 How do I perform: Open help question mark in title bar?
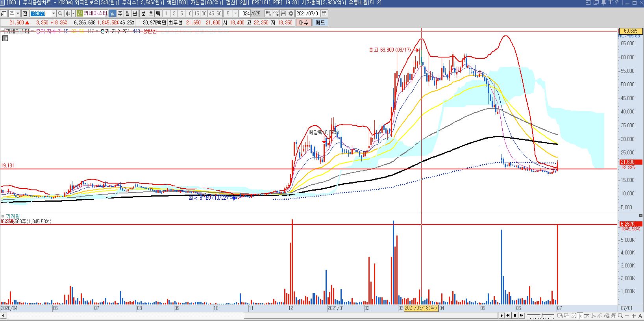point(617,3)
